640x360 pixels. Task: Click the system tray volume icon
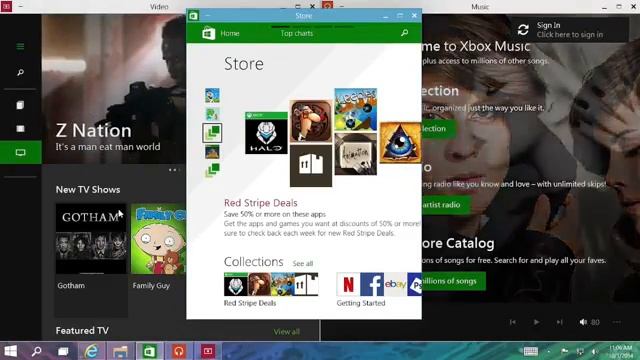click(595, 351)
